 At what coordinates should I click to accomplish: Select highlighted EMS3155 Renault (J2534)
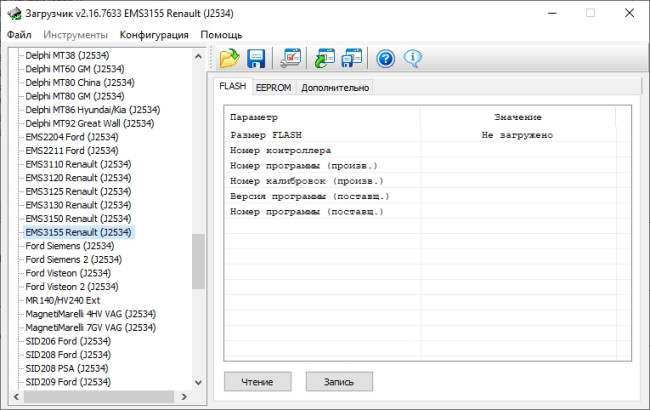click(79, 232)
